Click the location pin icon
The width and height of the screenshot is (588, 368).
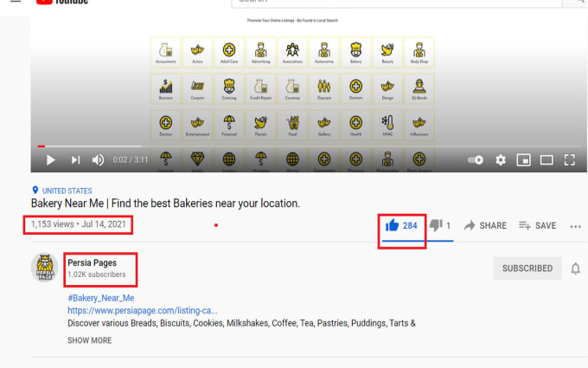pyautogui.click(x=35, y=190)
